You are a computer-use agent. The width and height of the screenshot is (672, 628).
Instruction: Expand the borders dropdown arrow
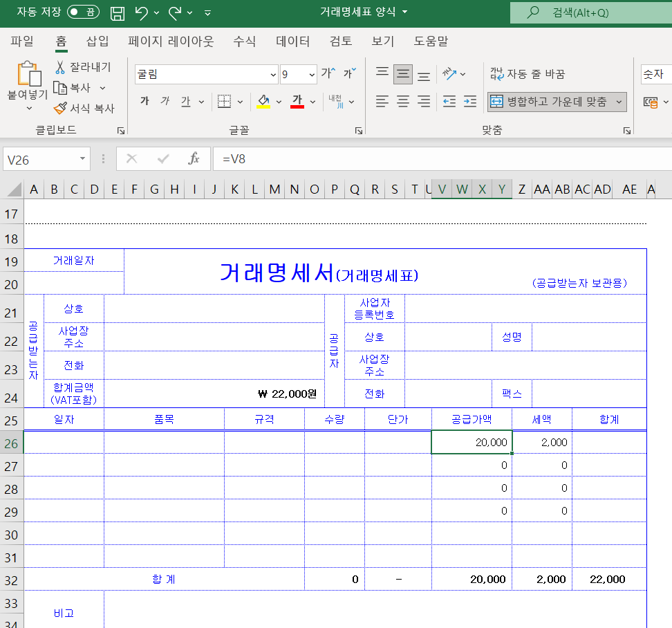click(240, 102)
